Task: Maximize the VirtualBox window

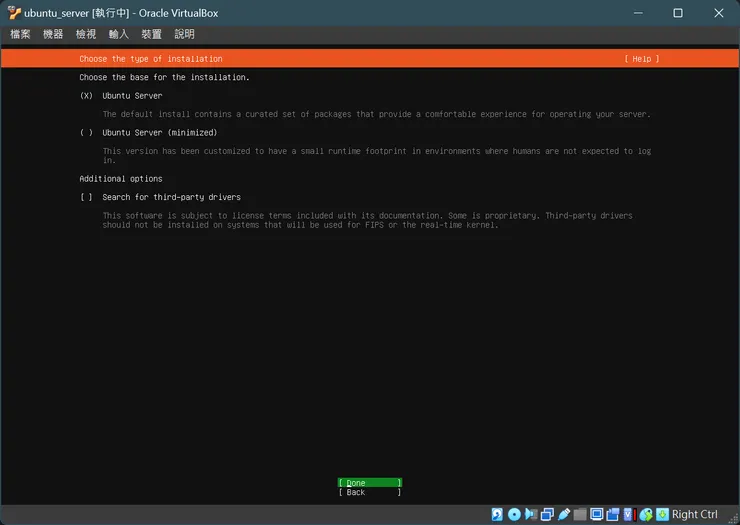Action: click(678, 13)
